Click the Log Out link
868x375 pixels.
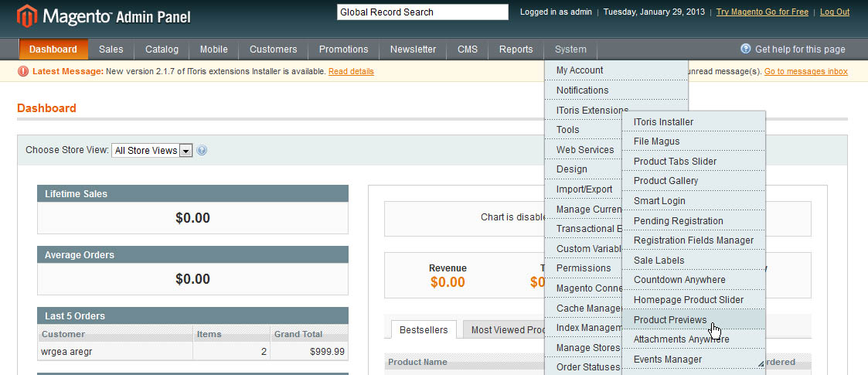tap(835, 12)
